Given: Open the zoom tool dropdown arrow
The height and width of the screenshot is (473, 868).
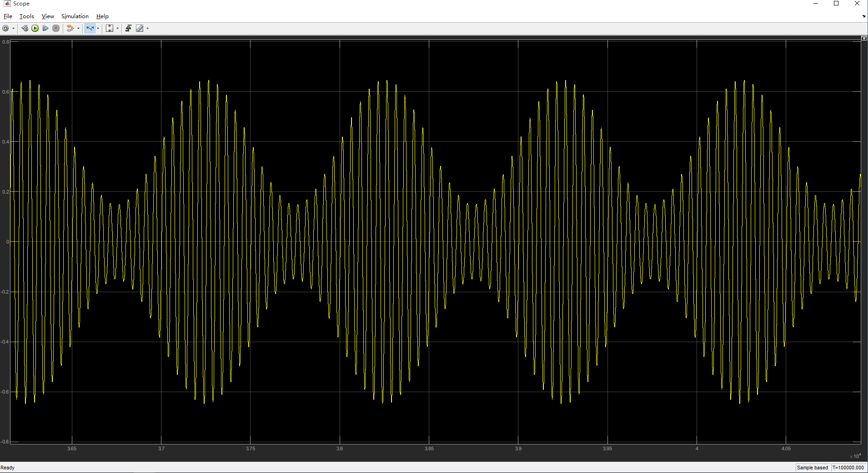Looking at the screenshot, I should tap(98, 28).
